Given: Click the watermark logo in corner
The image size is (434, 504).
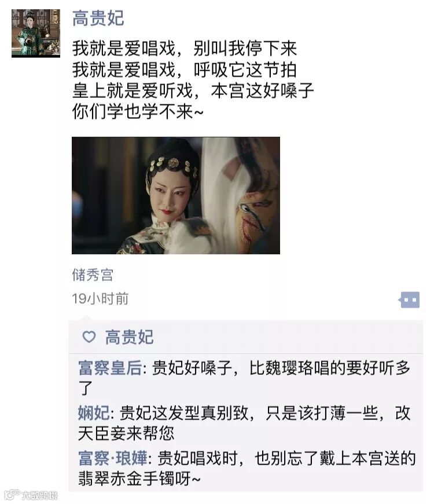Looking at the screenshot, I should coord(12,495).
